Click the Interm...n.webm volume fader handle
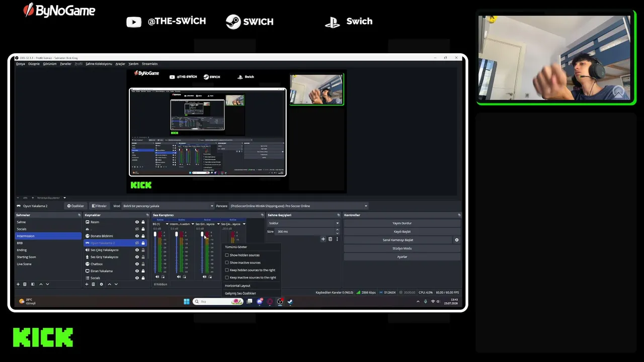644x362 pixels. 177,234
